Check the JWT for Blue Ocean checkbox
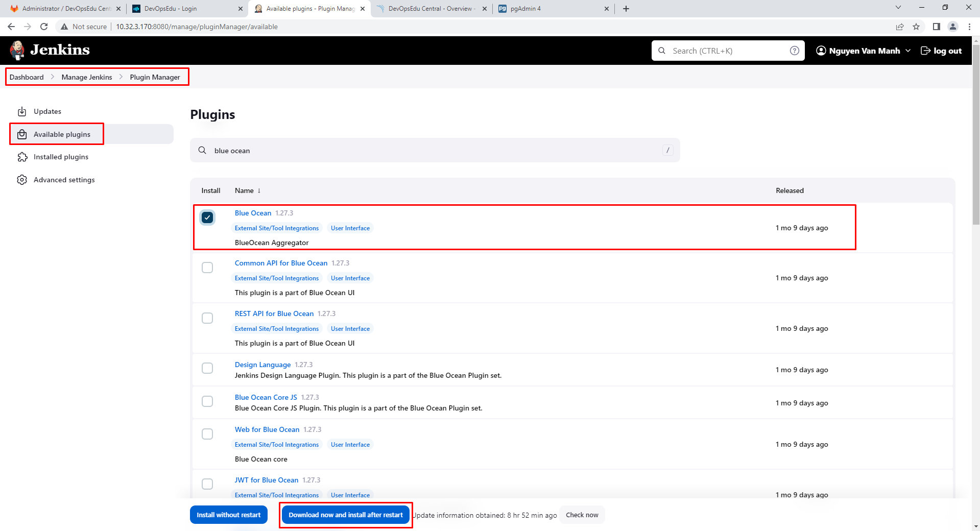Image resolution: width=980 pixels, height=531 pixels. 207,484
